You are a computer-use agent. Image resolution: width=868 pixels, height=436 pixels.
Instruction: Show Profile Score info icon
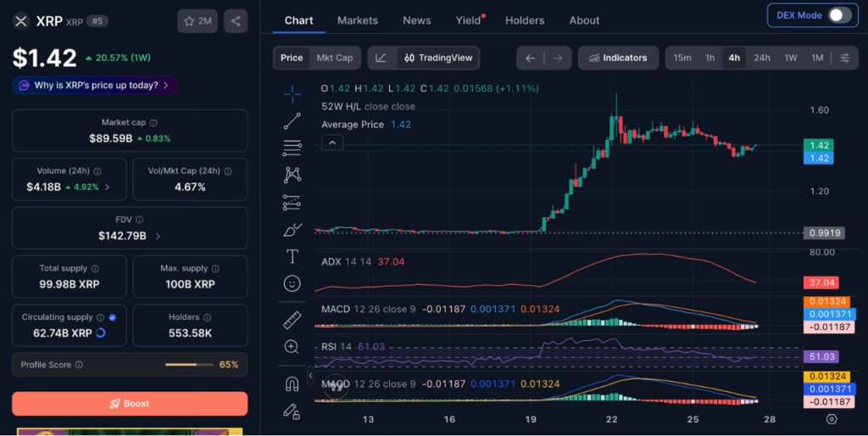(79, 365)
